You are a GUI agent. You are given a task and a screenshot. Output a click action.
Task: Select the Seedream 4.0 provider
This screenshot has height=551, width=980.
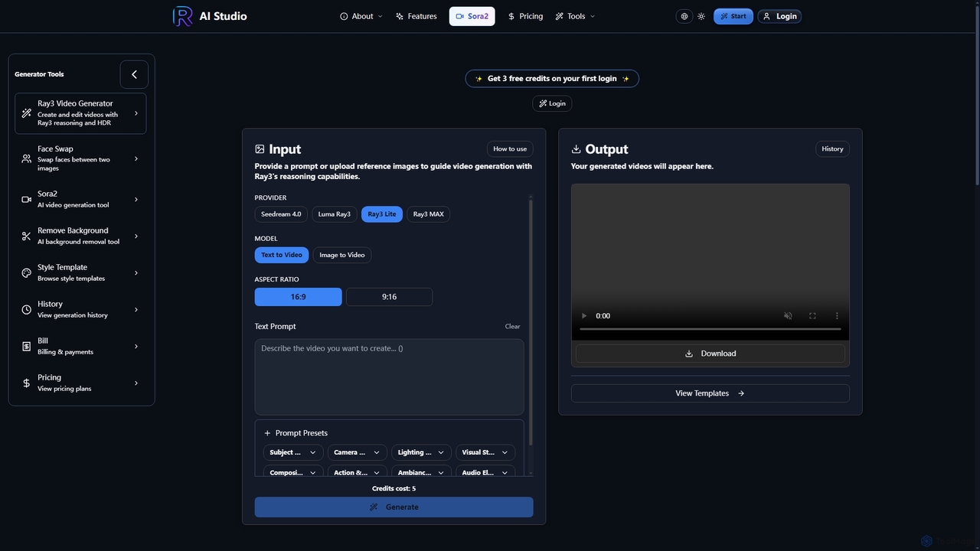281,214
